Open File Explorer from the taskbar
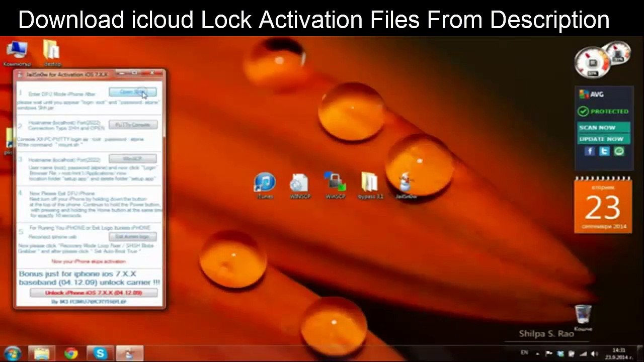The image size is (644, 362). click(42, 353)
